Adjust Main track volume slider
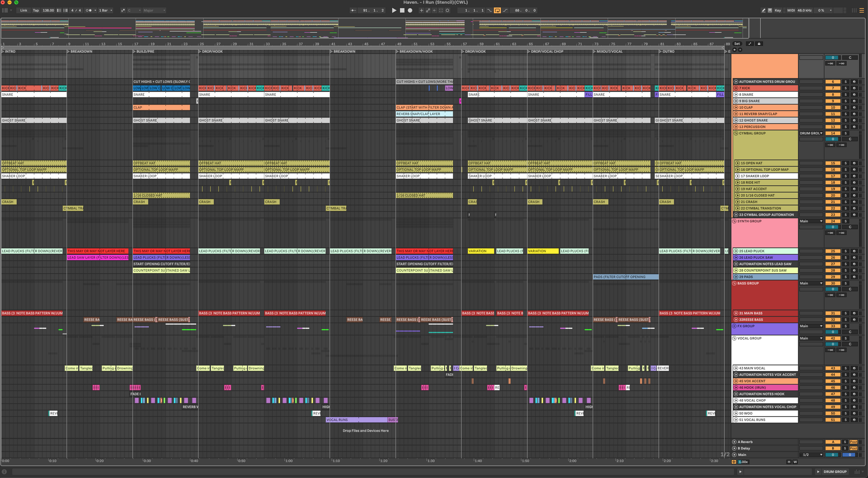Viewport: 868px width, 478px height. (833, 455)
